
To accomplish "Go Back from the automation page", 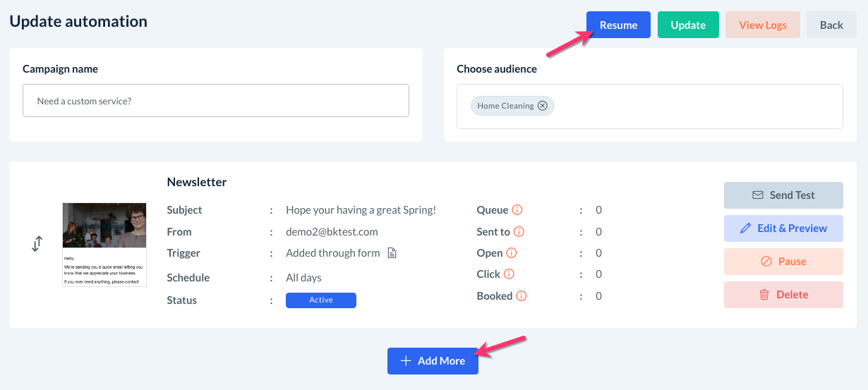I will coord(831,25).
